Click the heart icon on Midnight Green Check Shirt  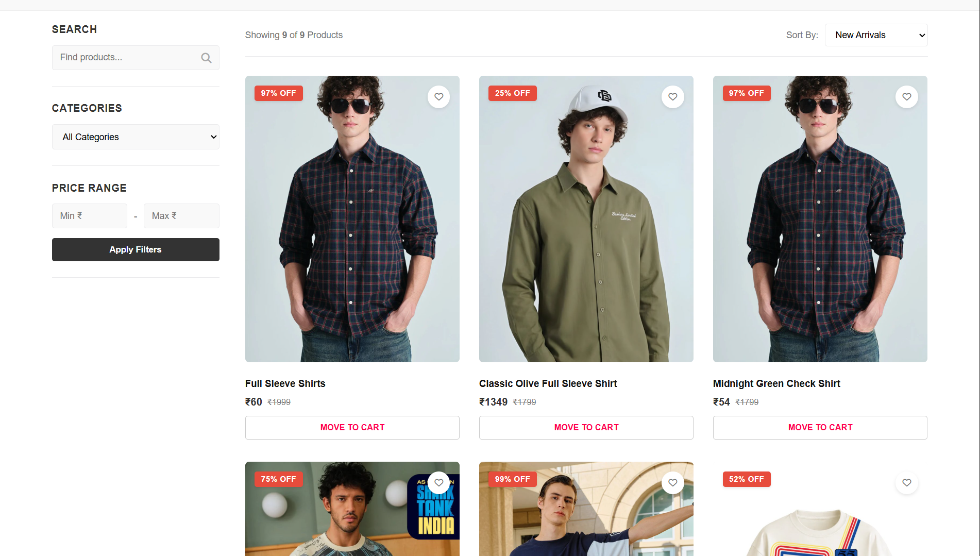click(x=907, y=96)
